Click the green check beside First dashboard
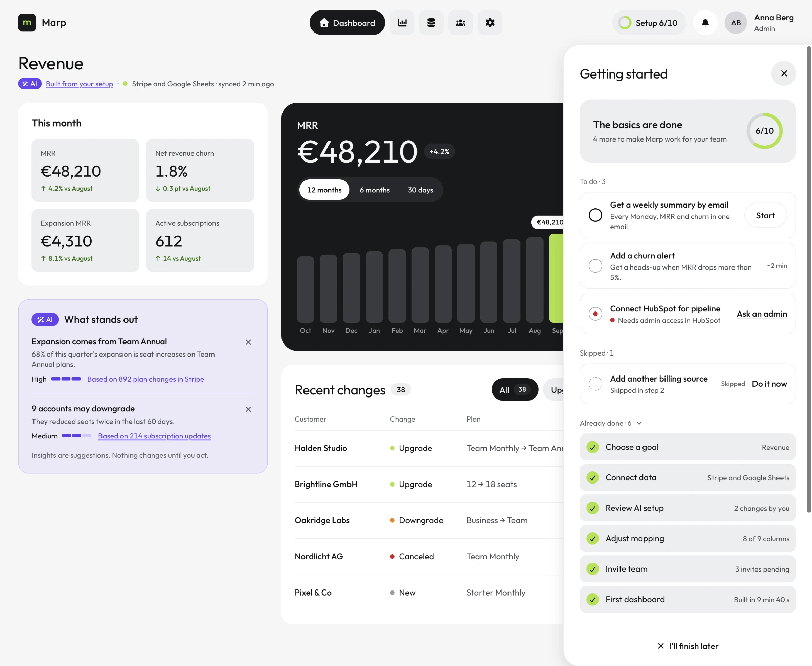The width and height of the screenshot is (812, 666). point(593,599)
